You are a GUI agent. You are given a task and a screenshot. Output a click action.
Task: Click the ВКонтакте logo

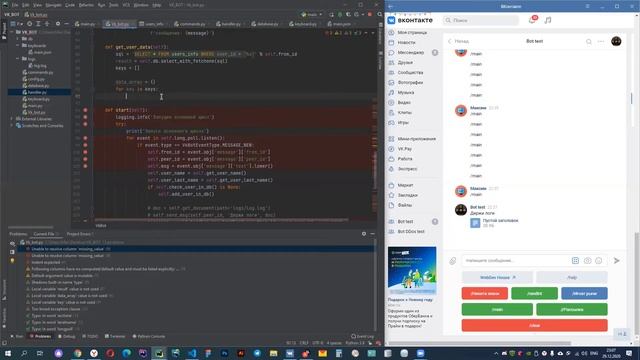tap(410, 20)
